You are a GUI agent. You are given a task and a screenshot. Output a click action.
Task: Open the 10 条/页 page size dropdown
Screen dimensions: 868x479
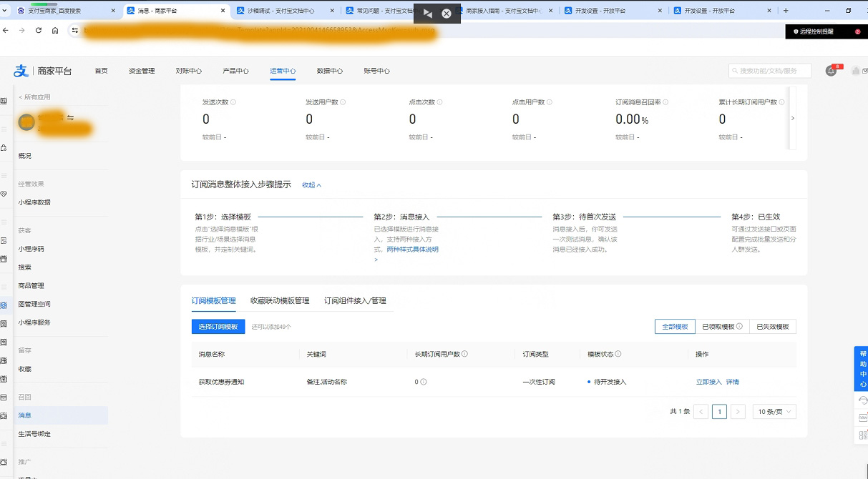tap(774, 412)
